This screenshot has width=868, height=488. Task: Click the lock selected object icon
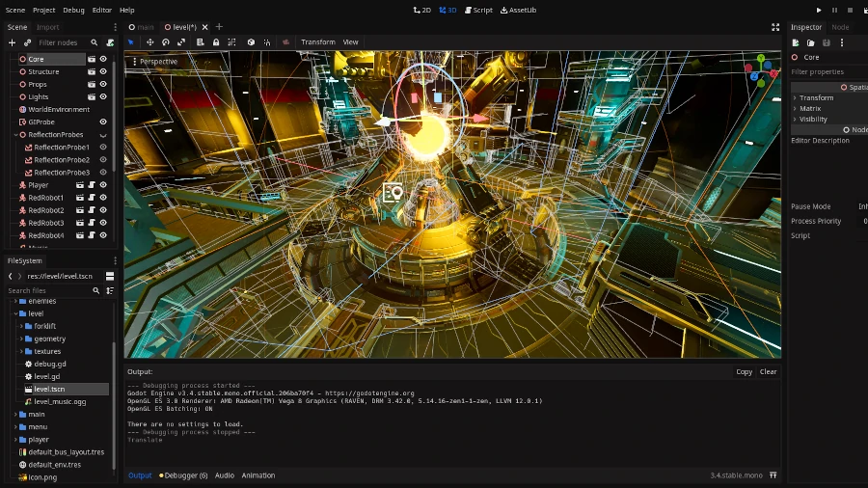215,42
